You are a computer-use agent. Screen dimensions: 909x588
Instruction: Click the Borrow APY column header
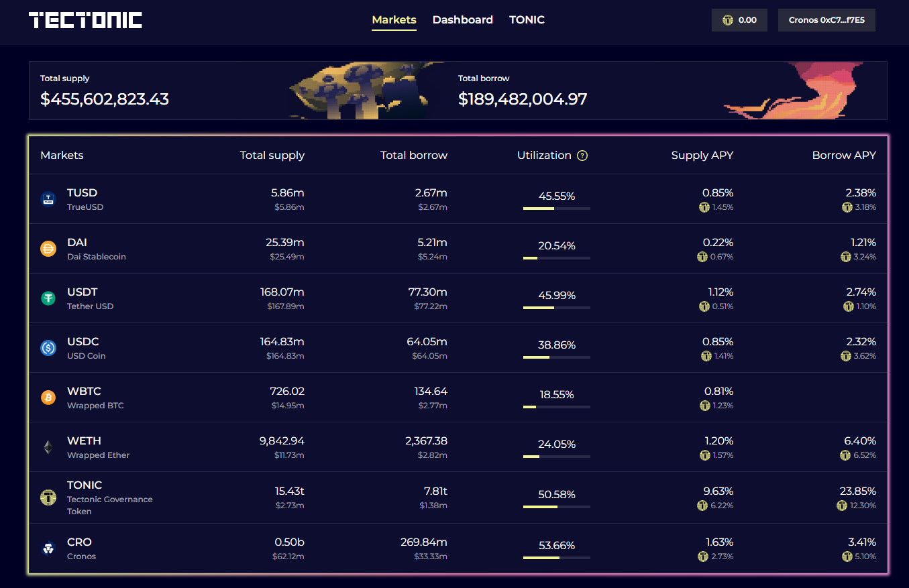pyautogui.click(x=844, y=156)
